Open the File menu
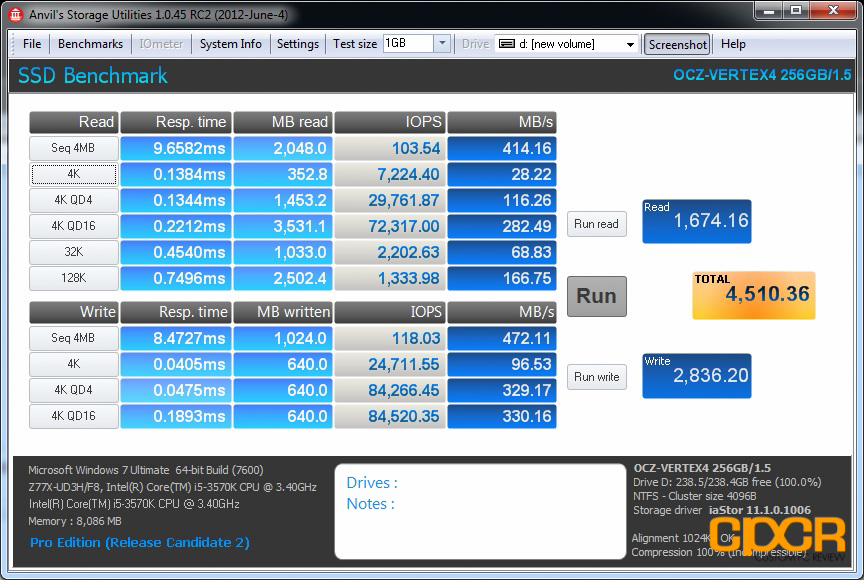Screen dimensions: 864x580 32,44
